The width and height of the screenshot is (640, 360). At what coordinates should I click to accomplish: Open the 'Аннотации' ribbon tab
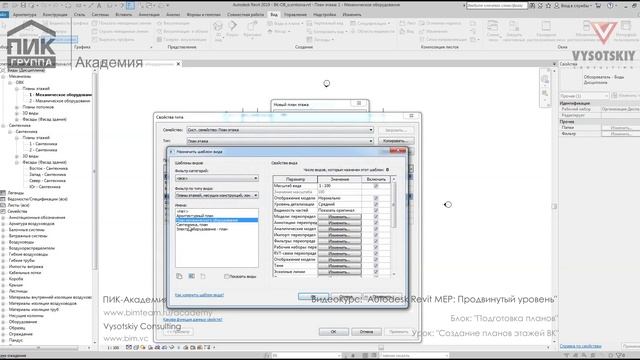(x=149, y=15)
